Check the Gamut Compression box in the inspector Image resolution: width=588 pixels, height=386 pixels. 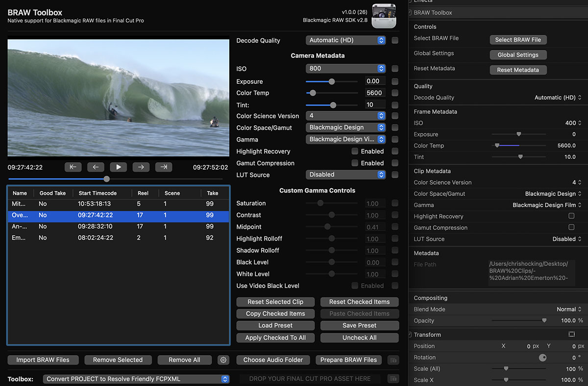[572, 227]
